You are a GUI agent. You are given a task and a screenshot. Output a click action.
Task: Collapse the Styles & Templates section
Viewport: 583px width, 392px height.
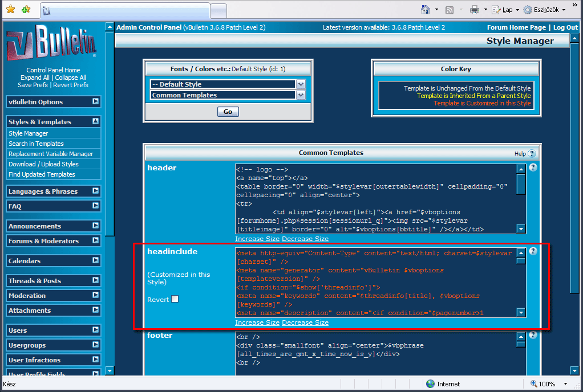pyautogui.click(x=95, y=121)
